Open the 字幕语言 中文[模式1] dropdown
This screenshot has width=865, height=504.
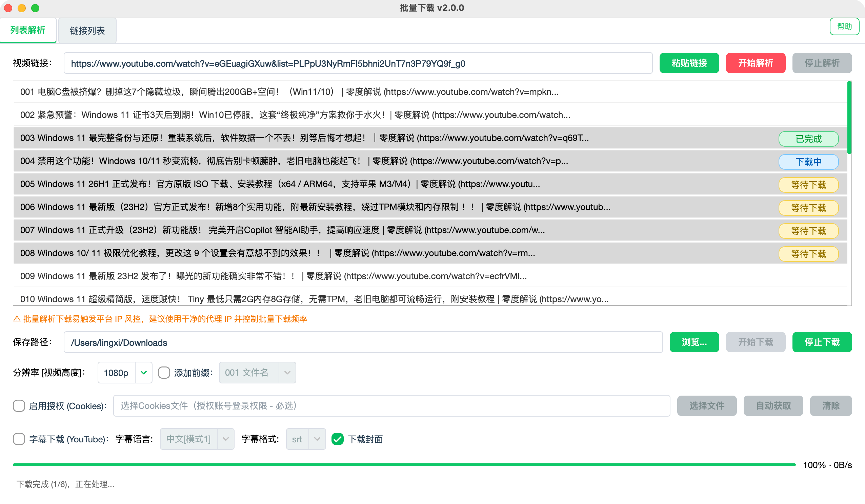pos(197,439)
